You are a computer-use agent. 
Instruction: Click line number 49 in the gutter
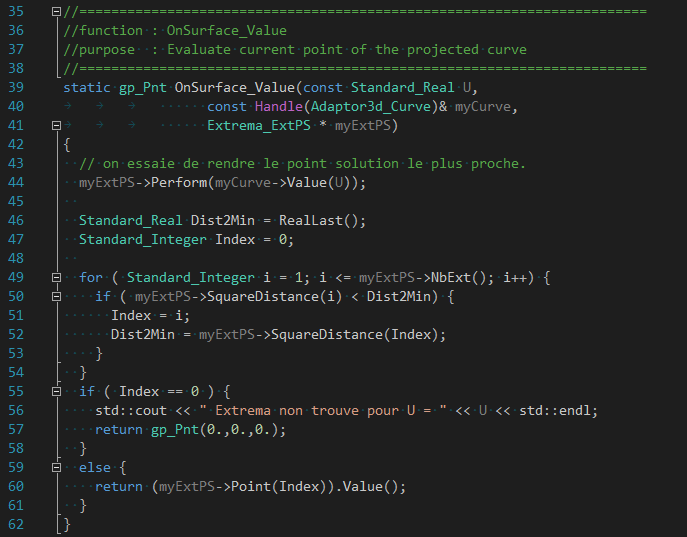point(16,277)
